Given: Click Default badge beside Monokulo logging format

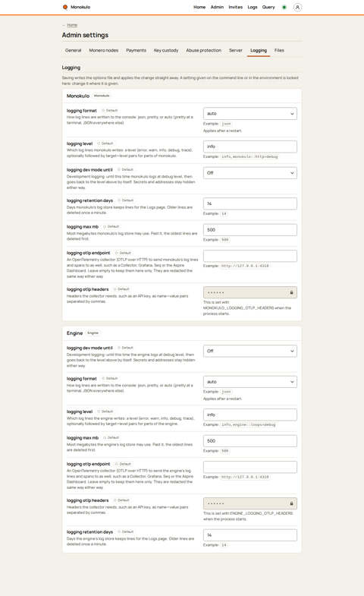Looking at the screenshot, I should (110, 111).
